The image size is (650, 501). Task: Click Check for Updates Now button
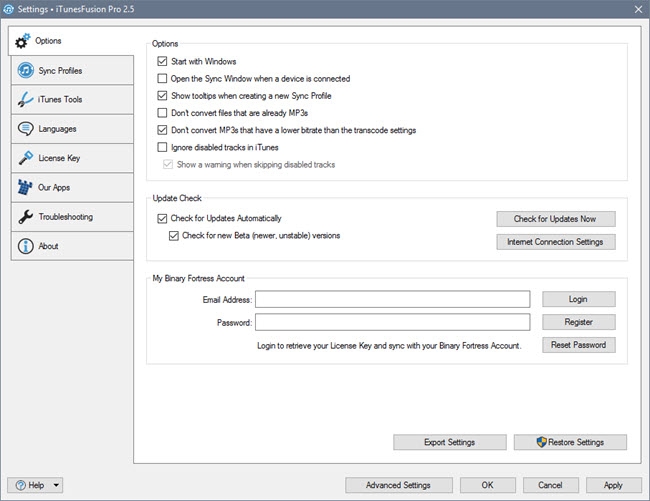[556, 219]
